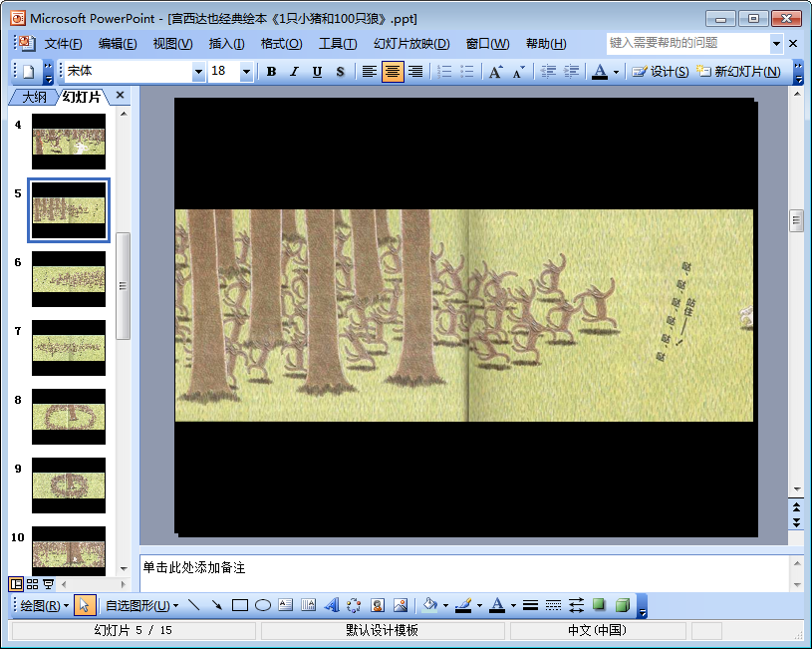Start slide show from current slide

point(48,584)
